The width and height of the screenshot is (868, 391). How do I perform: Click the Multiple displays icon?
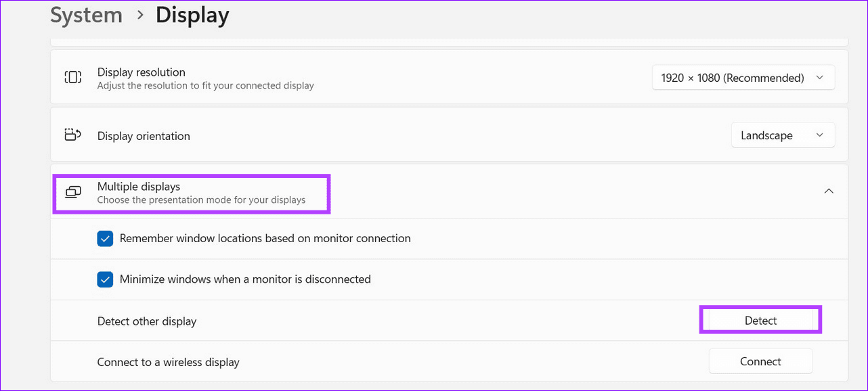coord(72,192)
